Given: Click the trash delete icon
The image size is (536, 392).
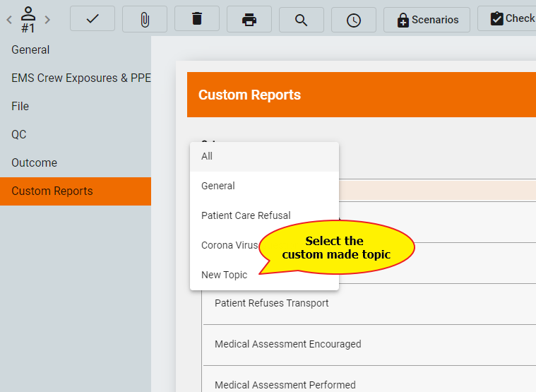Looking at the screenshot, I should click(197, 19).
